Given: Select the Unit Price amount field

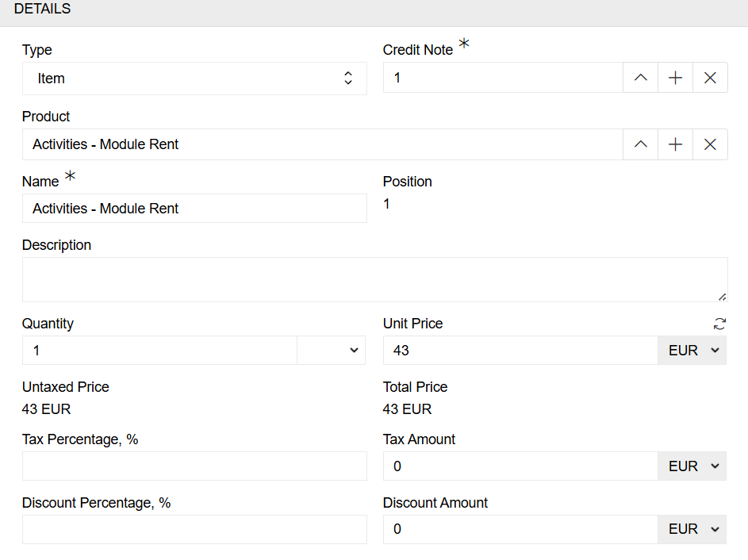Looking at the screenshot, I should [x=520, y=351].
